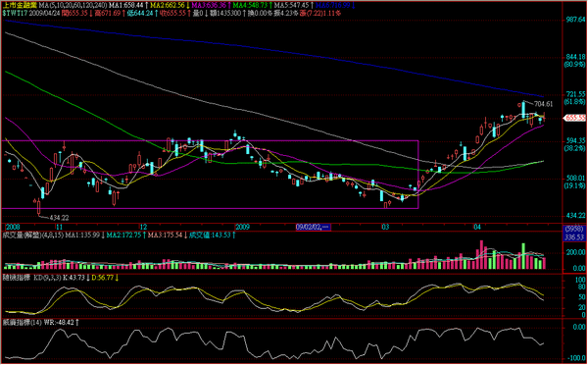Click the 434.22 low price annotation

59,218
